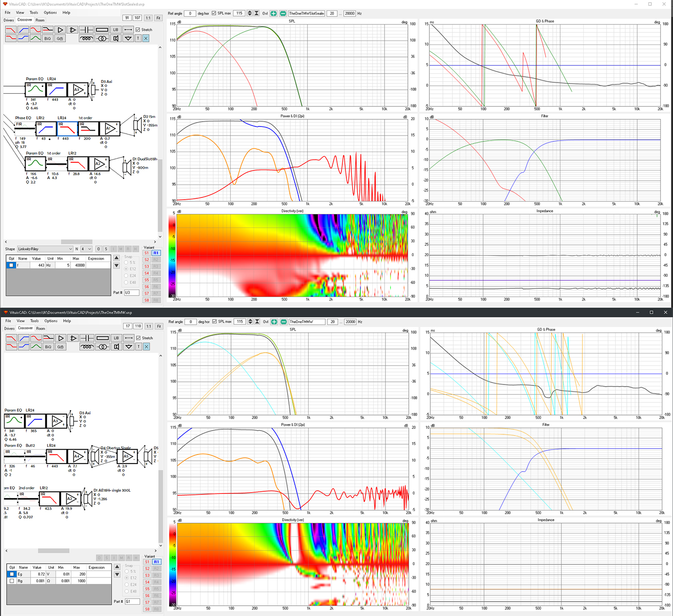Add a BiQ biquad block in the top window
Screen dimensions: 673x616
[48, 39]
